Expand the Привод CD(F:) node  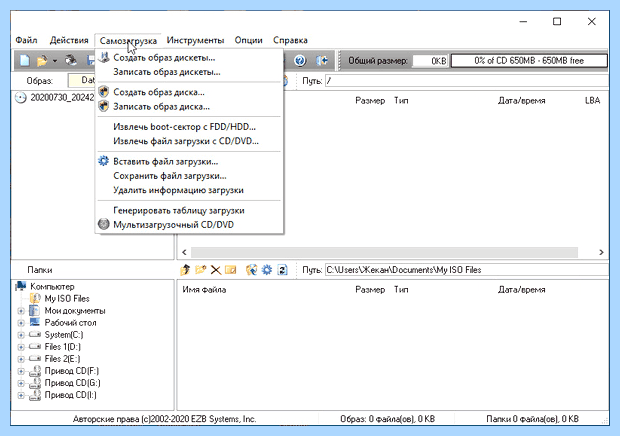pos(21,371)
